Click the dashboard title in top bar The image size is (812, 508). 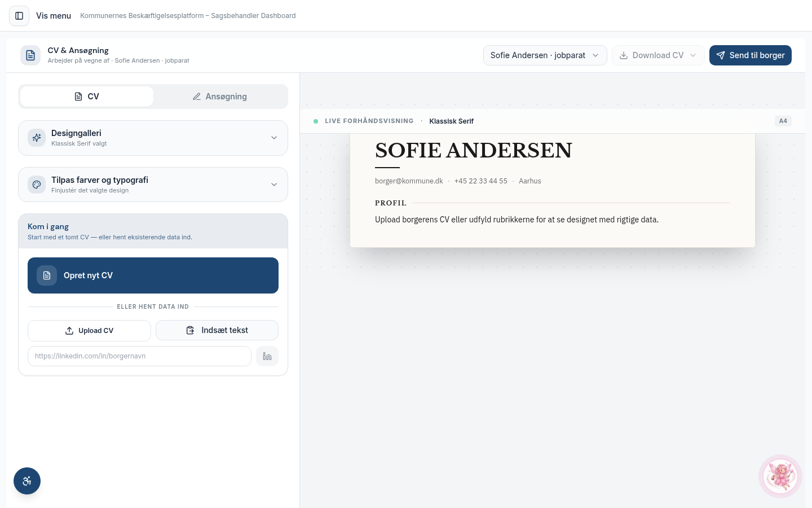click(188, 16)
